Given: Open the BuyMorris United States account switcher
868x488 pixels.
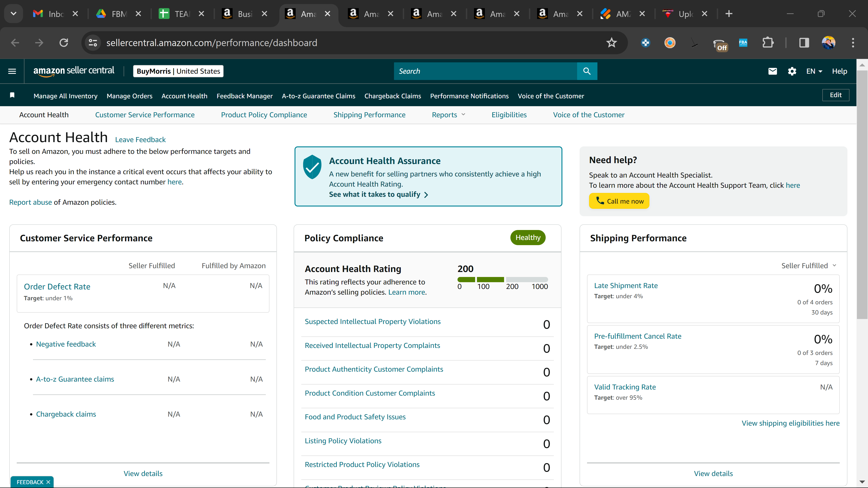Looking at the screenshot, I should pos(178,71).
